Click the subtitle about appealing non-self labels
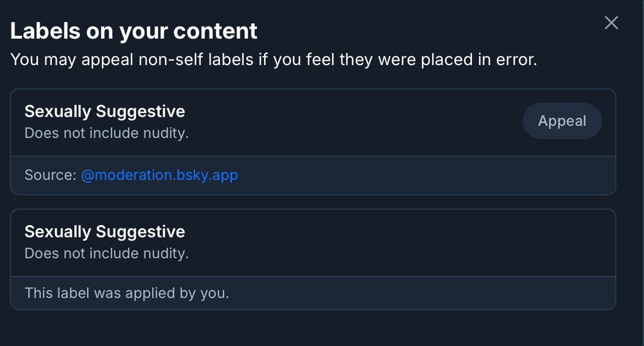Screen dimensions: 644x346 273,60
